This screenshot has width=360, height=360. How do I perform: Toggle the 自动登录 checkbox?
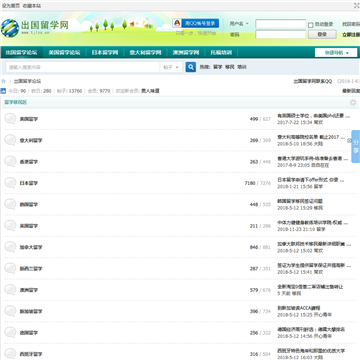point(310,25)
